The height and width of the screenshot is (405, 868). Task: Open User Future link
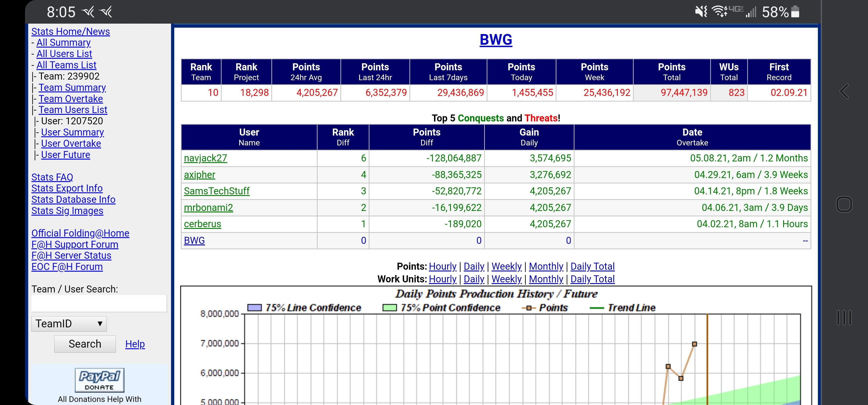pyautogui.click(x=66, y=154)
